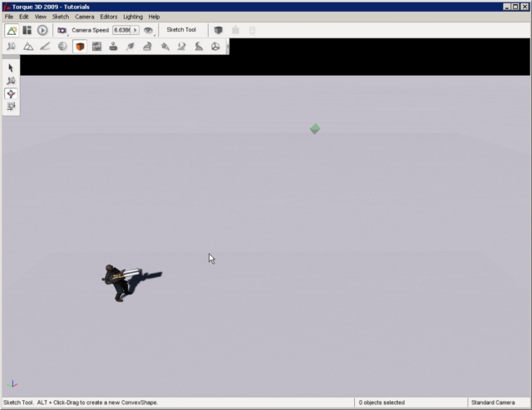The image size is (532, 410).
Task: Expand the Camera Speed slider arrow
Action: coord(135,30)
